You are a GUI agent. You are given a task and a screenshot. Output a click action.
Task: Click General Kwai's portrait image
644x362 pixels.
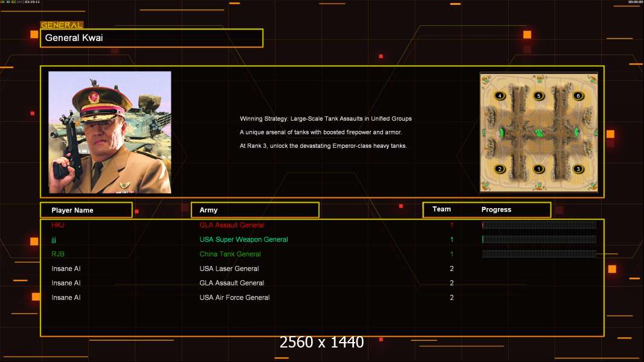tap(110, 132)
